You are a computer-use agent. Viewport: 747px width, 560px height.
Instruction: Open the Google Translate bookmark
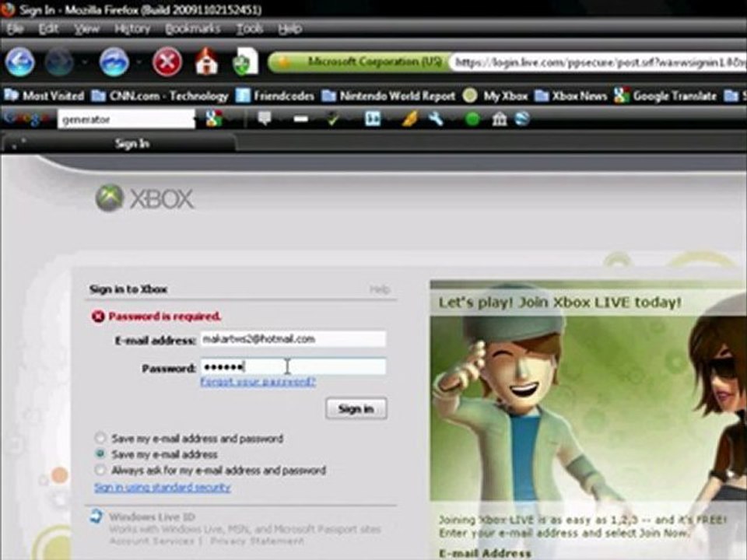(x=665, y=96)
